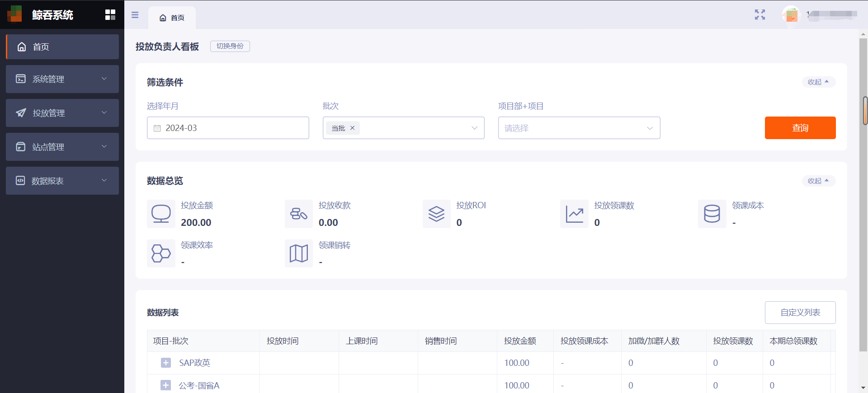Open the 项目部+项目 dropdown

pos(579,128)
